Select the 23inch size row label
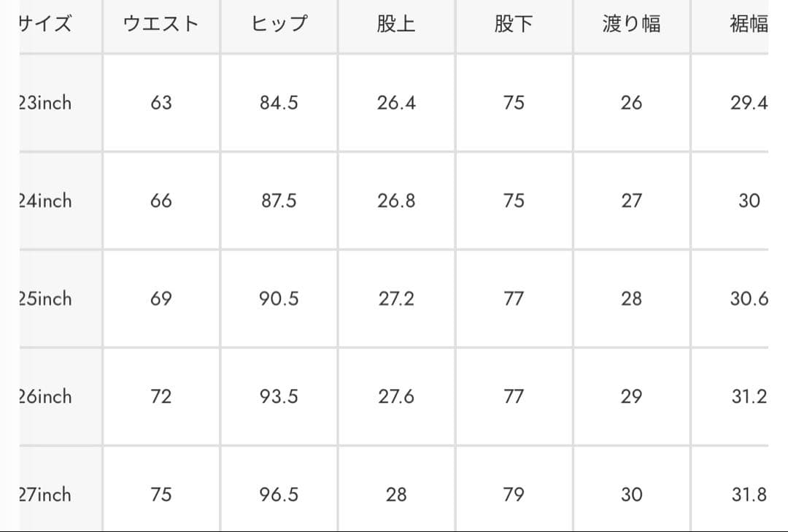788x532 pixels. click(x=45, y=103)
